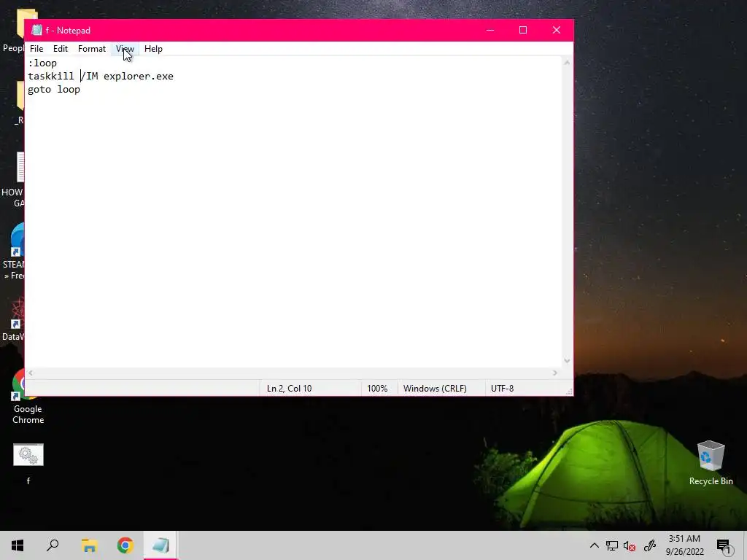Click the pen workspace tray icon
The width and height of the screenshot is (747, 560).
[650, 545]
